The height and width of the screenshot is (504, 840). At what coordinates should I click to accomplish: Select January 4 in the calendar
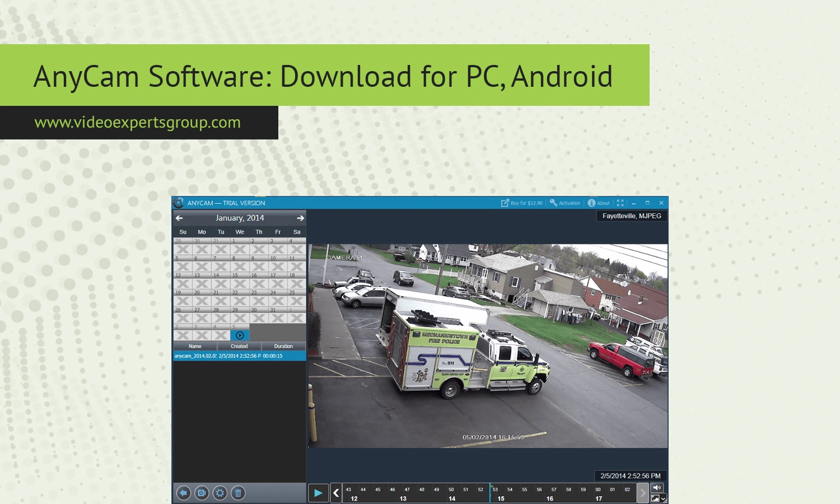(x=297, y=246)
